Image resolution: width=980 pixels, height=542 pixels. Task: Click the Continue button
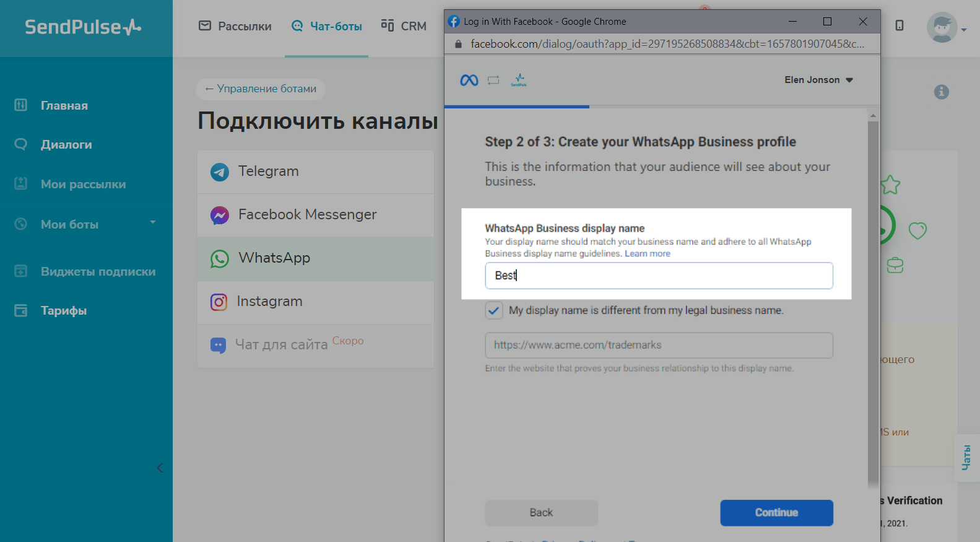[776, 513]
